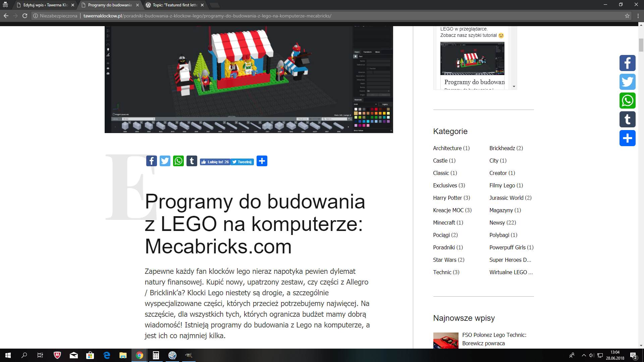This screenshot has height=362, width=644.
Task: Click the 'Lubię to! 26' like button
Action: 215,162
